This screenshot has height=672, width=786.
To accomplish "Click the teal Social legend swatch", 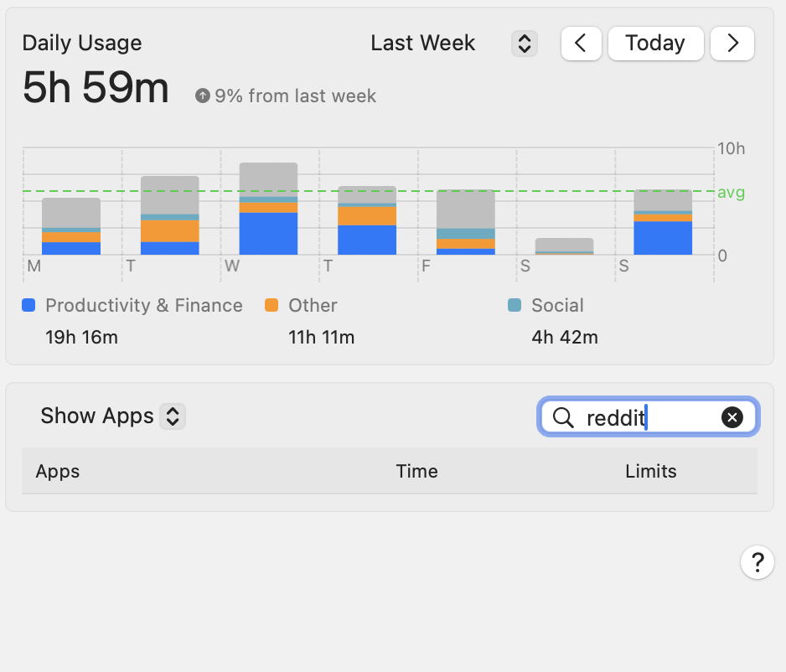I will (515, 306).
